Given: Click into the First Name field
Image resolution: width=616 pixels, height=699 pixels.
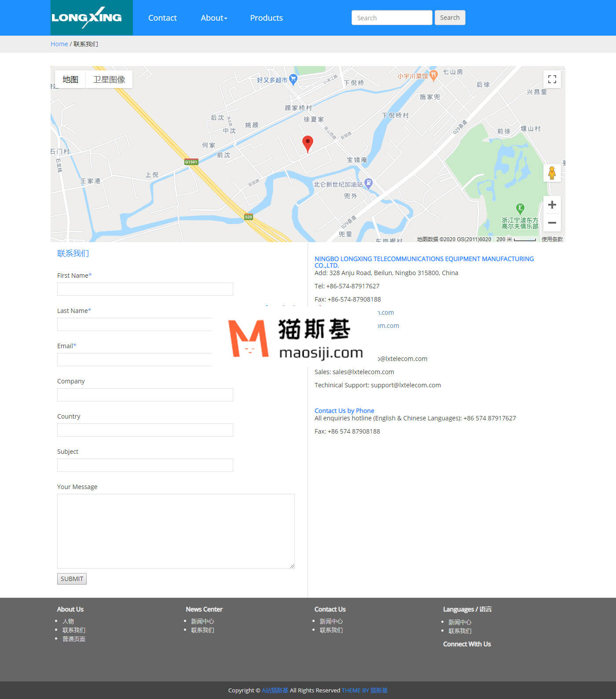Looking at the screenshot, I should (x=145, y=289).
